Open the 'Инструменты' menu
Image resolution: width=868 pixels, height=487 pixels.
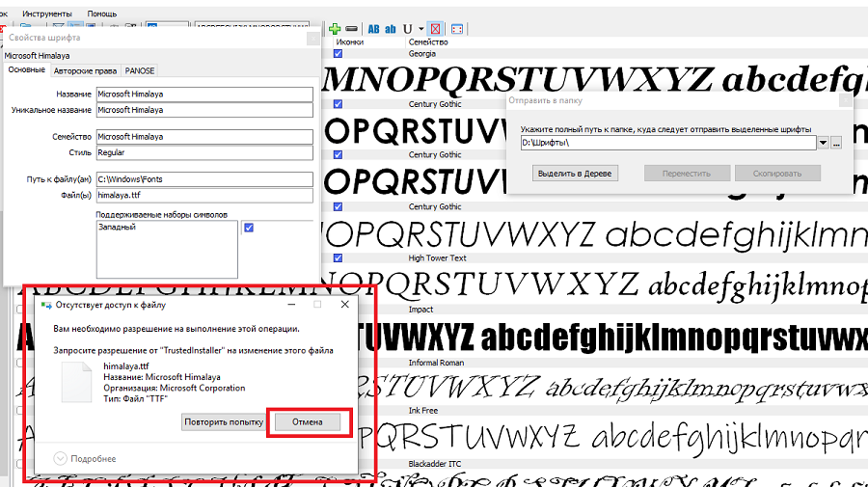46,14
